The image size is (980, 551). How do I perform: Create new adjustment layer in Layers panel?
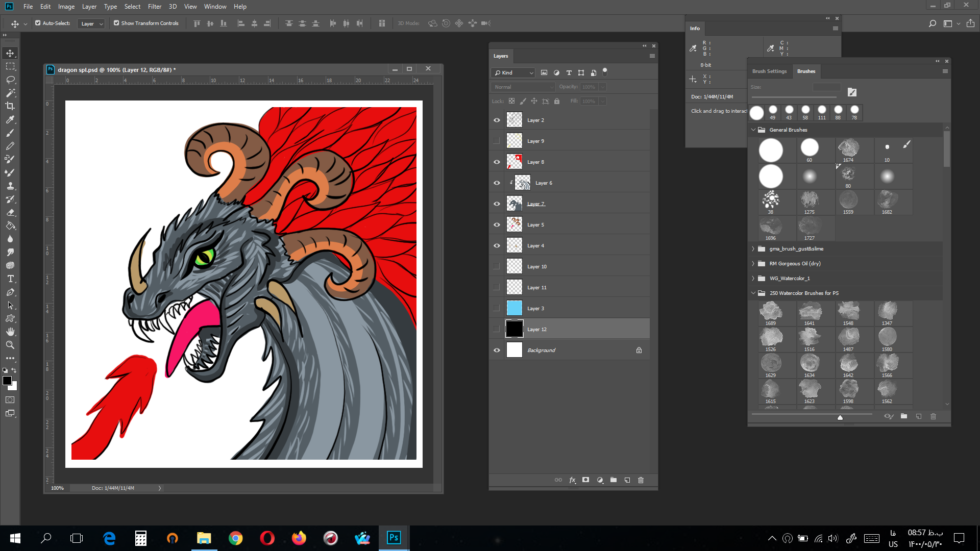(600, 480)
